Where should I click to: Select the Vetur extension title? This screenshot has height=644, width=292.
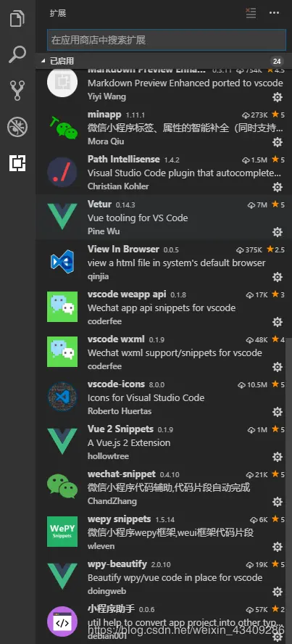pos(99,204)
